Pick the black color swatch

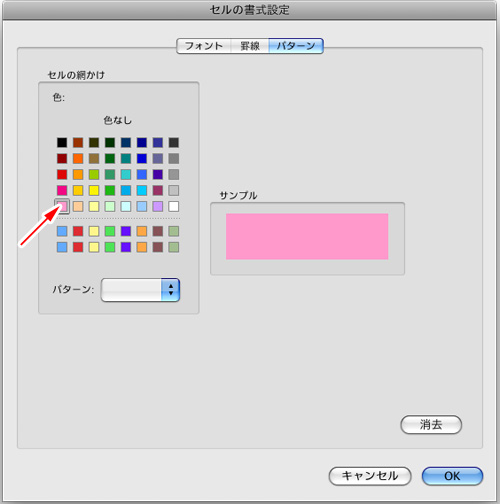pos(62,142)
